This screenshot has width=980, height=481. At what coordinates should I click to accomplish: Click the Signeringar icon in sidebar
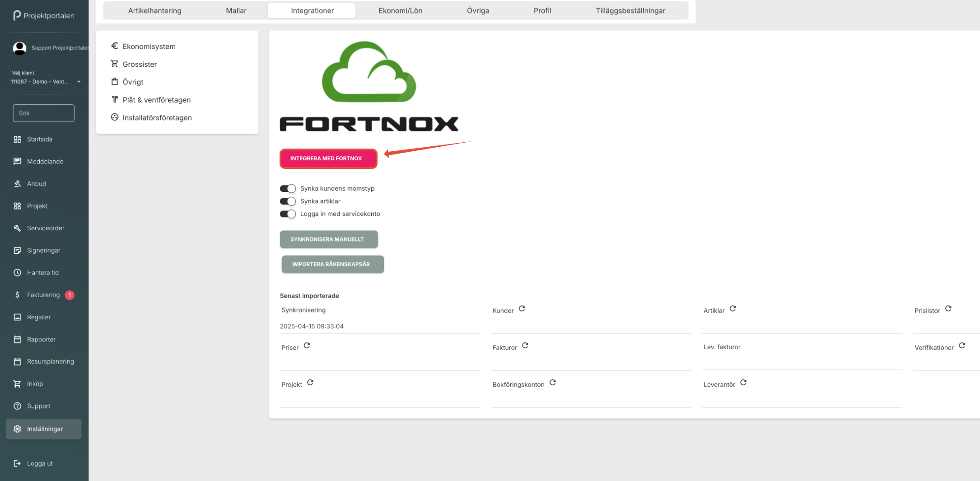[x=17, y=250]
